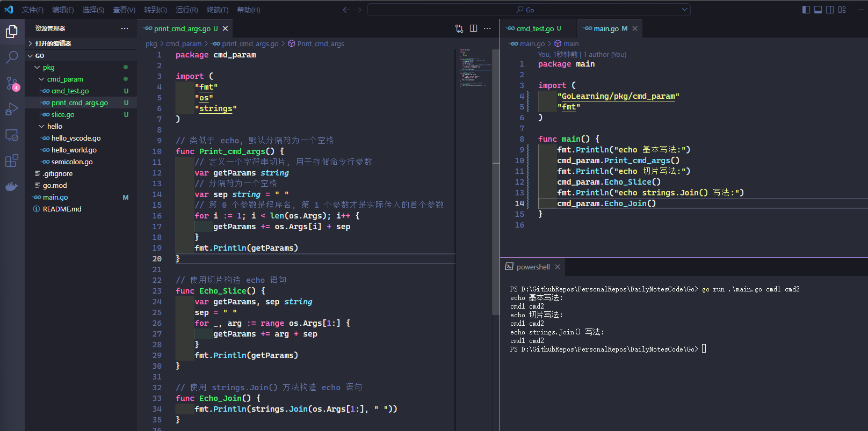Open the Search view in the activity bar

pyautogui.click(x=12, y=57)
